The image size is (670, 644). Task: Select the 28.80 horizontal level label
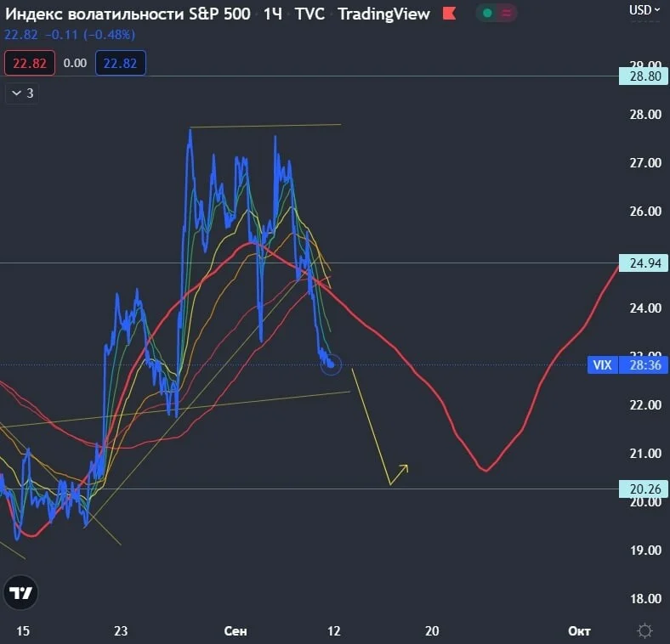[643, 76]
